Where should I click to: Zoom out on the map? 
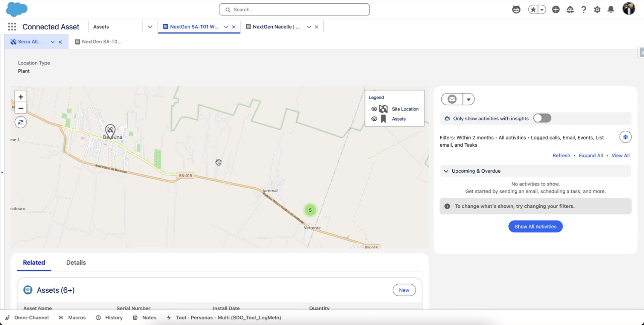coord(21,108)
